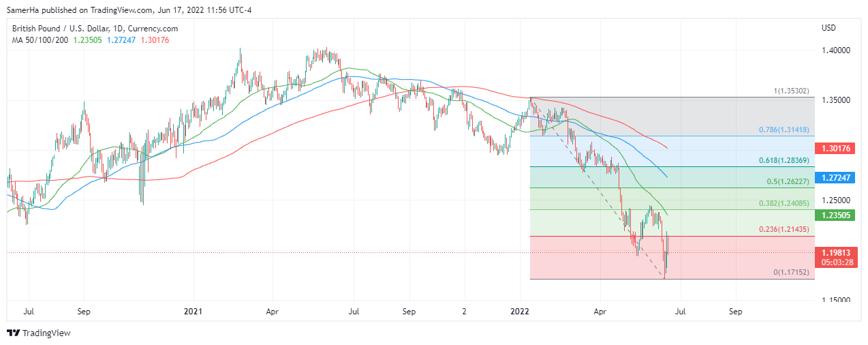Select the MA 50/100/200 indicator legend
The height and width of the screenshot is (345, 868).
pyautogui.click(x=39, y=40)
